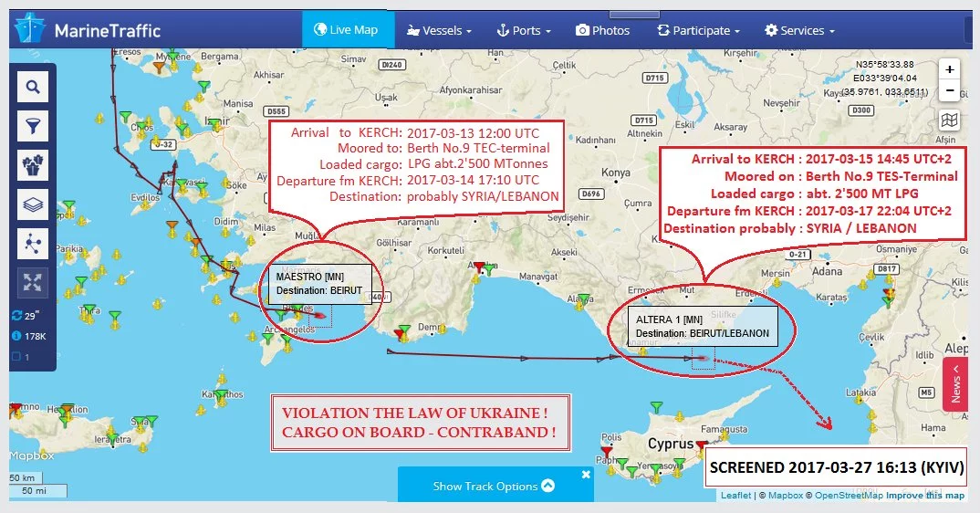Open the Photos menu item

pos(602,30)
